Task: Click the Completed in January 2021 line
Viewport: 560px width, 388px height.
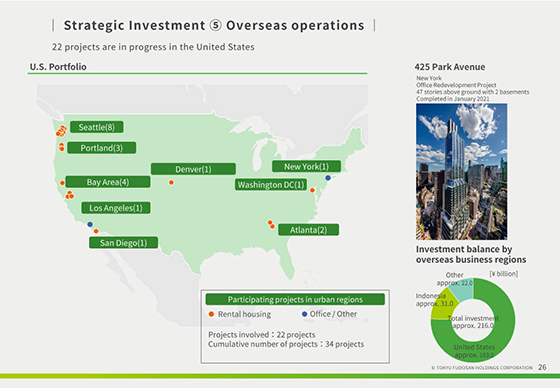Action: click(x=452, y=99)
